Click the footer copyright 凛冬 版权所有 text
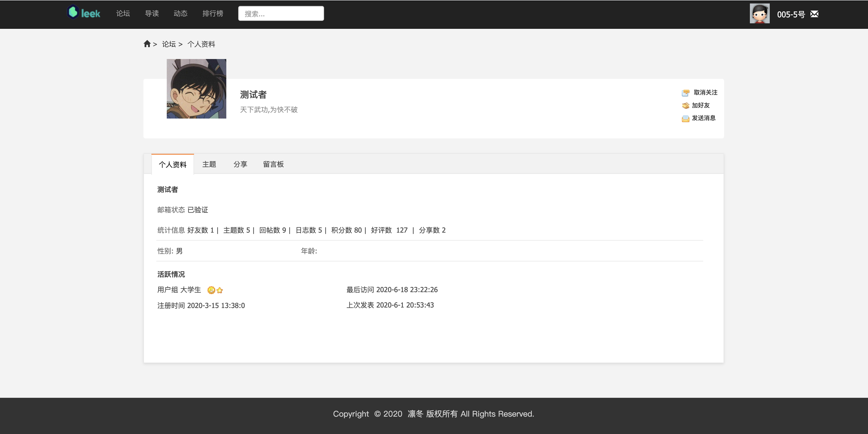868x434 pixels. (433, 414)
